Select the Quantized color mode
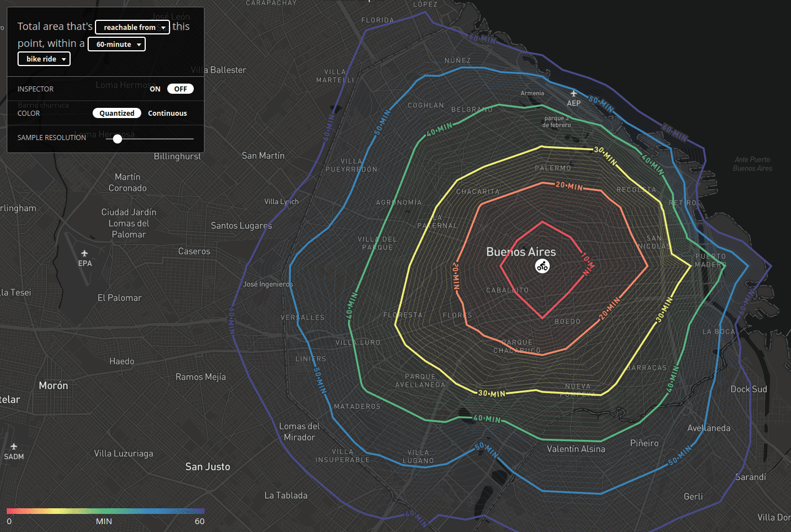This screenshot has height=532, width=791. 116,113
